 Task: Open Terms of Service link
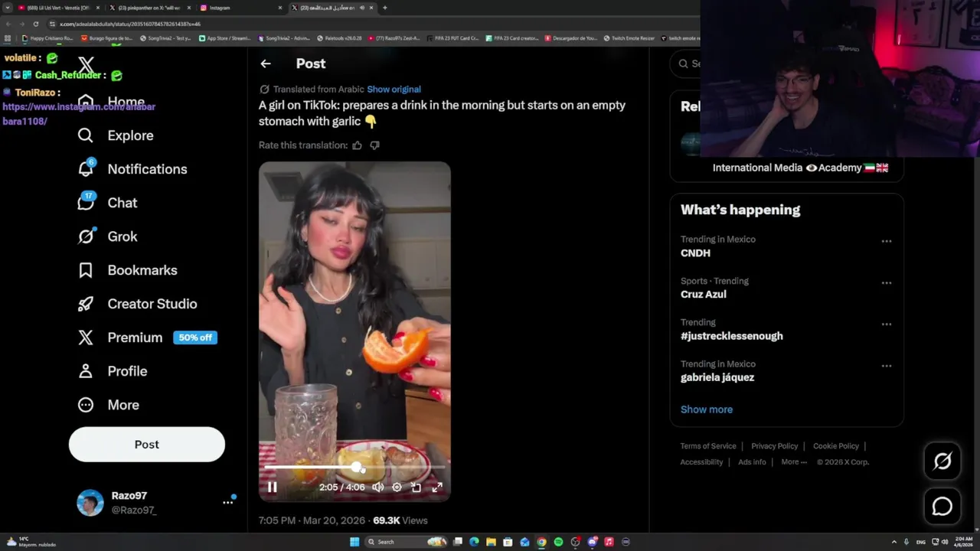(x=708, y=446)
